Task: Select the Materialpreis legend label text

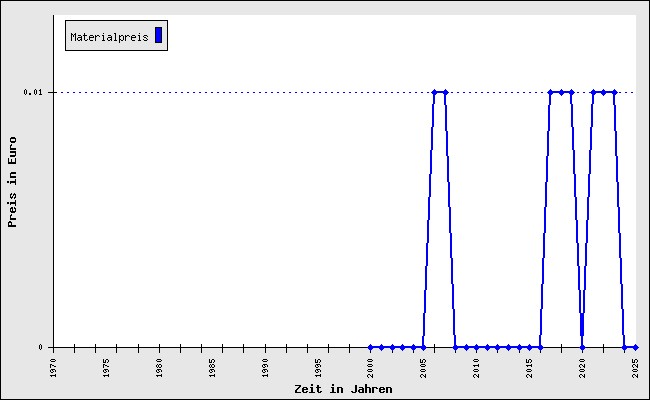Action: [x=109, y=37]
